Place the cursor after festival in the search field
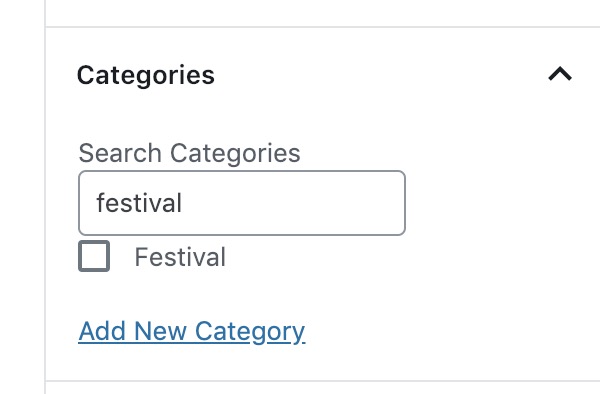Viewport: 600px width, 394px height. pyautogui.click(x=184, y=203)
